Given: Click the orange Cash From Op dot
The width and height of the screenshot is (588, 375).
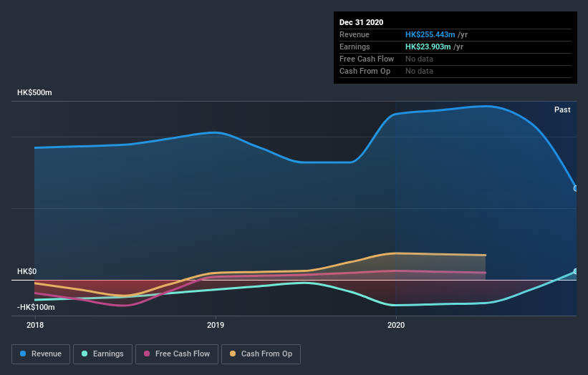Looking at the screenshot, I should pyautogui.click(x=233, y=354).
